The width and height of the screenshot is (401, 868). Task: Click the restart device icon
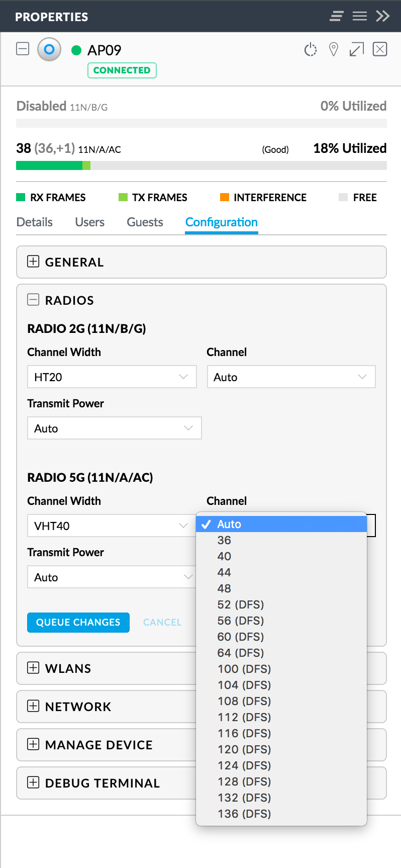pos(311,50)
